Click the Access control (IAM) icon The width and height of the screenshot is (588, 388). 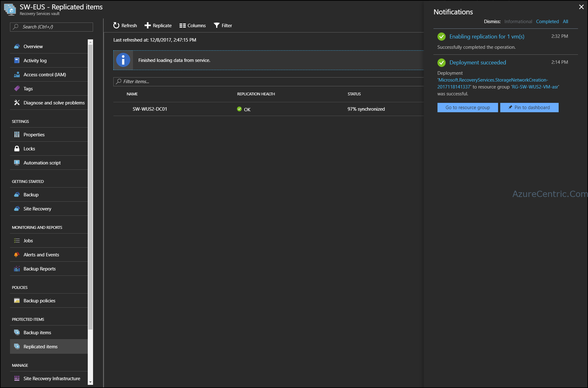click(x=17, y=74)
